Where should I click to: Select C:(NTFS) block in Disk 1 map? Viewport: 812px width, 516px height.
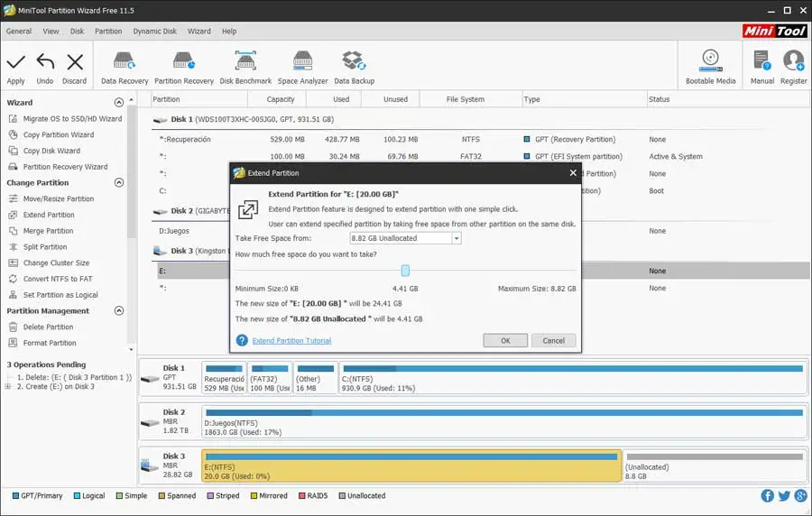pyautogui.click(x=573, y=378)
